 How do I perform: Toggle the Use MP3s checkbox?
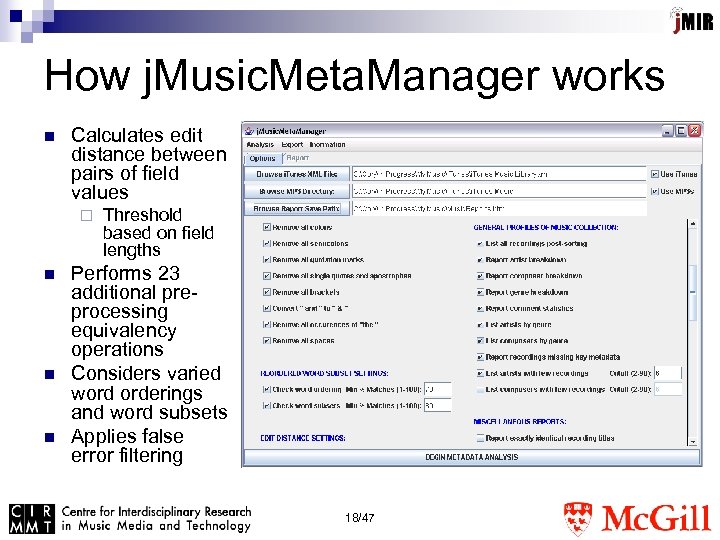tap(655, 191)
